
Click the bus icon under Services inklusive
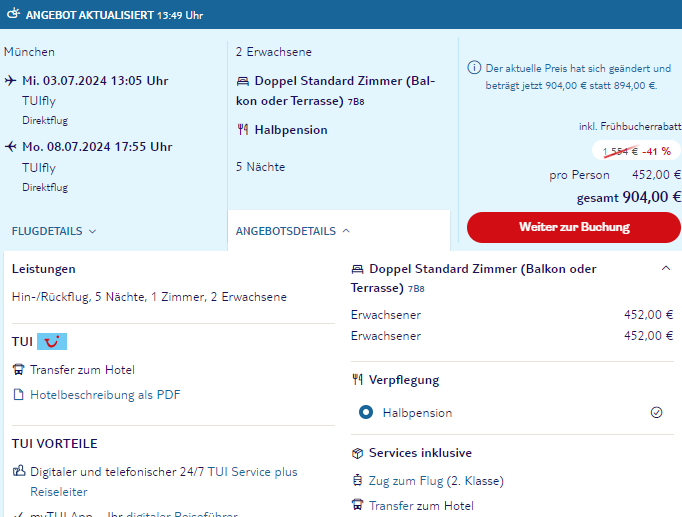357,505
